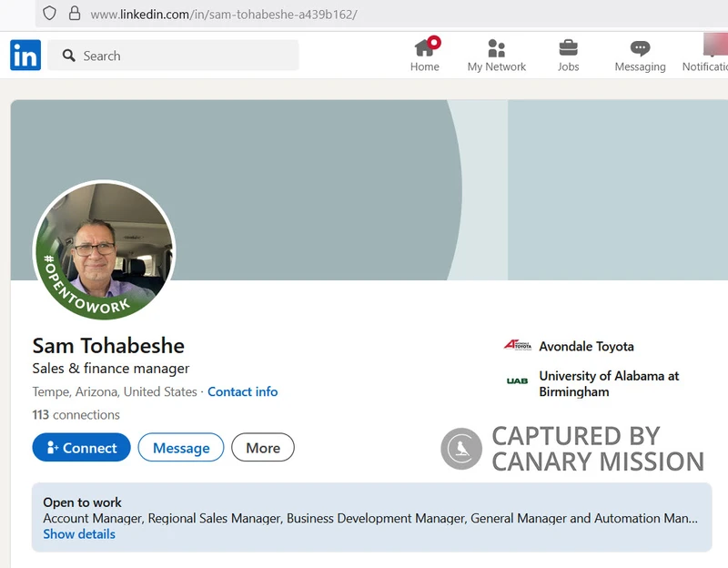This screenshot has height=568, width=728.
Task: Click the browser shield tracking-protection icon
Action: point(49,14)
